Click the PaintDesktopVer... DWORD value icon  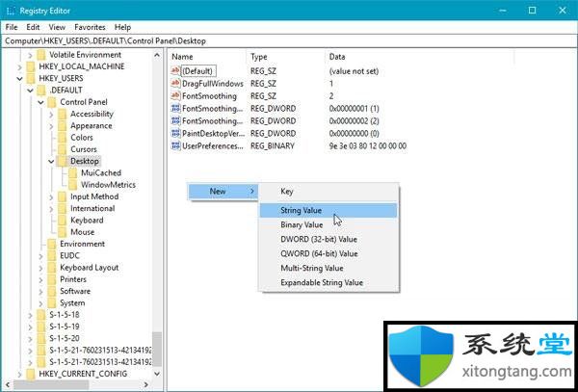[x=176, y=133]
